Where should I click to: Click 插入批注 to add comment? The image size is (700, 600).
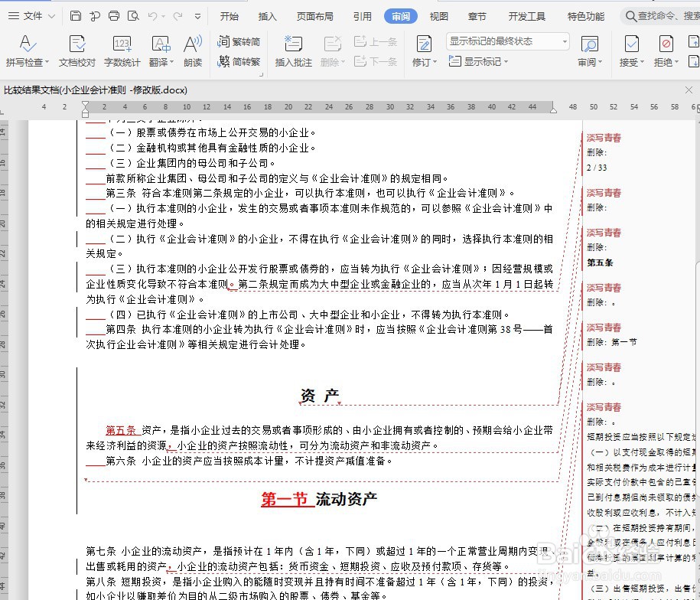tap(293, 51)
